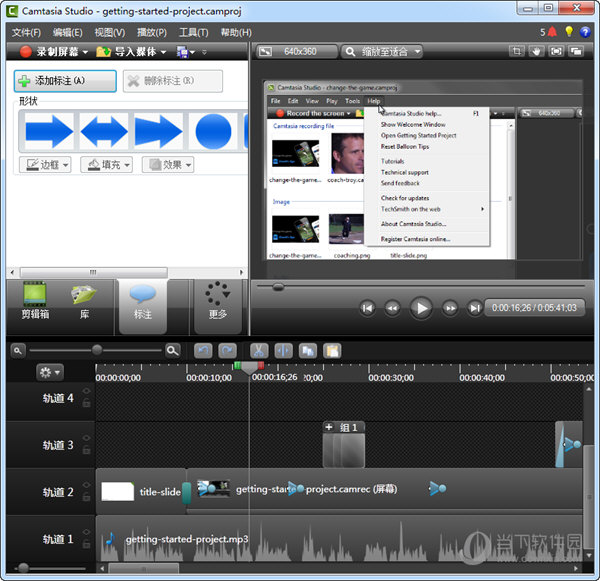Viewport: 600px width, 581px height.
Task: Open the Shrink to fit (缩放至适合) dropdown
Action: pyautogui.click(x=382, y=51)
